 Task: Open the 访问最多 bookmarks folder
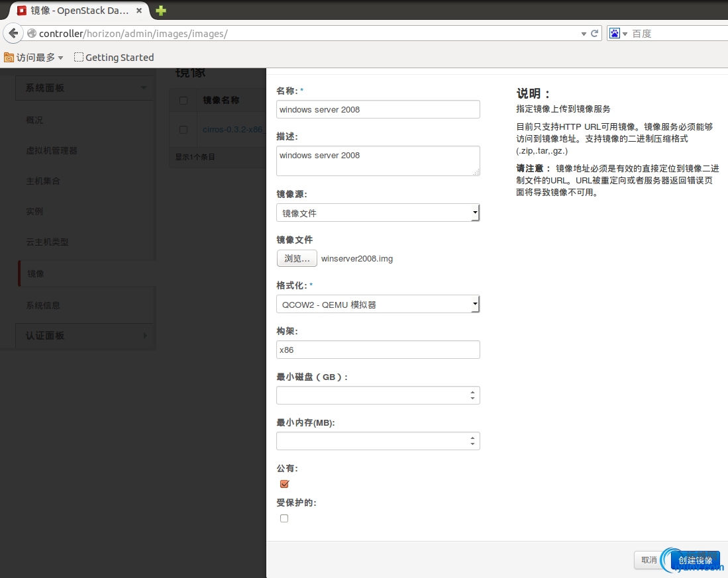pyautogui.click(x=33, y=58)
